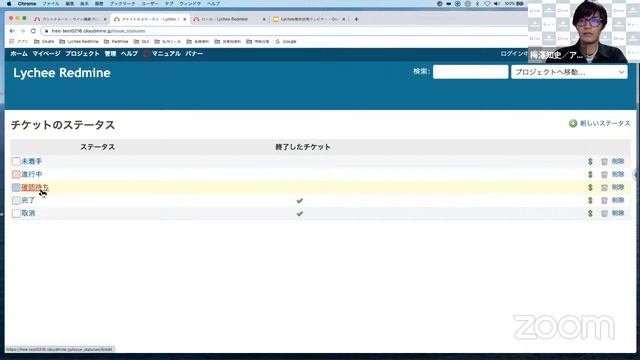The image size is (640, 360).
Task: Open プロジェクト in Redmine top menu
Action: tap(82, 54)
